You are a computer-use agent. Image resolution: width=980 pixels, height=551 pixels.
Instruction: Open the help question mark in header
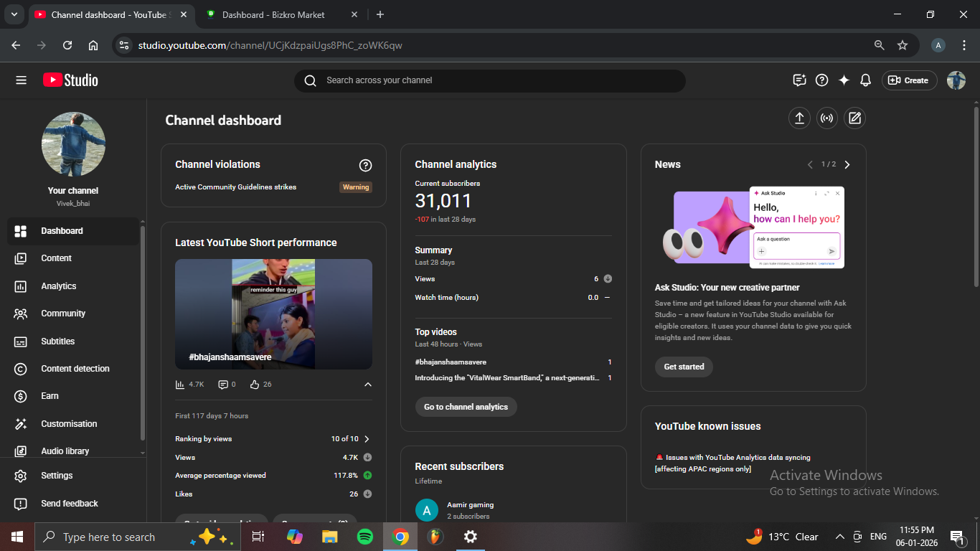click(x=822, y=80)
